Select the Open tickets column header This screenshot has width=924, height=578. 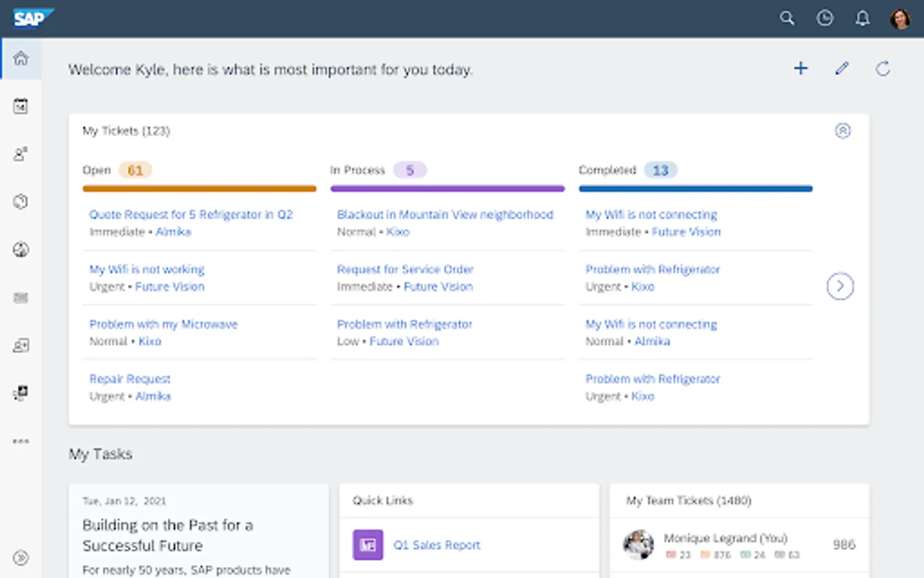(x=97, y=170)
